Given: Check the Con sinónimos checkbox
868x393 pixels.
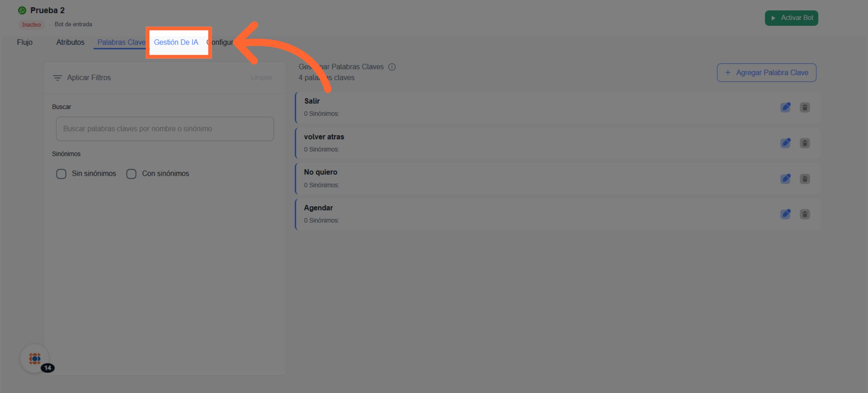Looking at the screenshot, I should 131,174.
